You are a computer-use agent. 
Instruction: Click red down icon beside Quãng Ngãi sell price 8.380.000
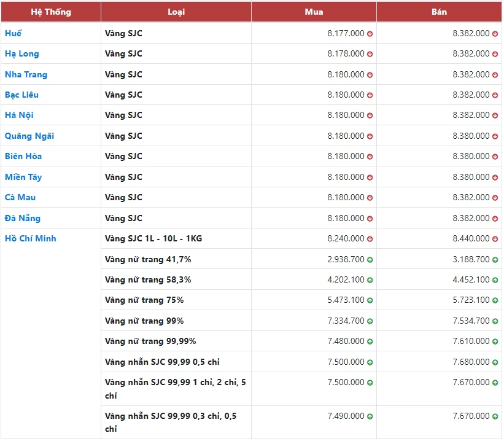click(495, 136)
